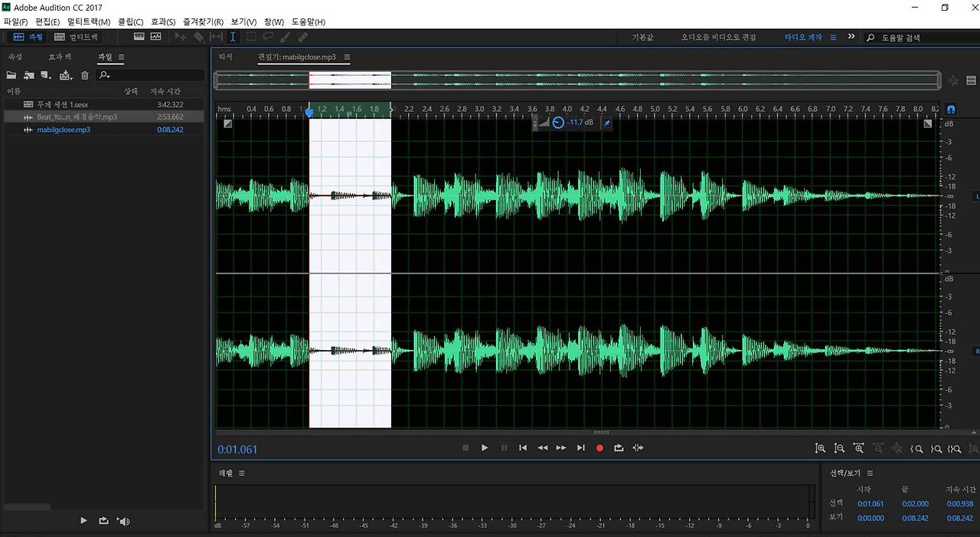The image size is (980, 537).
Task: Show the spectral frequency display
Action: [x=139, y=36]
